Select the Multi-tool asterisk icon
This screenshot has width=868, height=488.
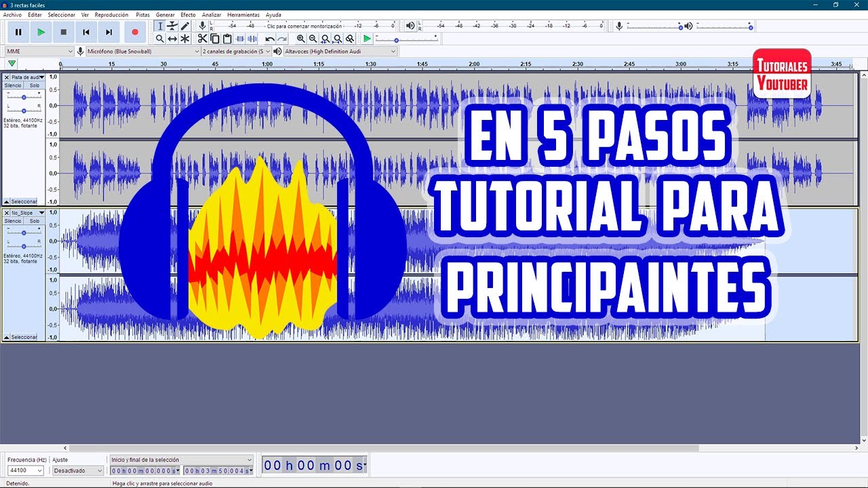(x=184, y=39)
